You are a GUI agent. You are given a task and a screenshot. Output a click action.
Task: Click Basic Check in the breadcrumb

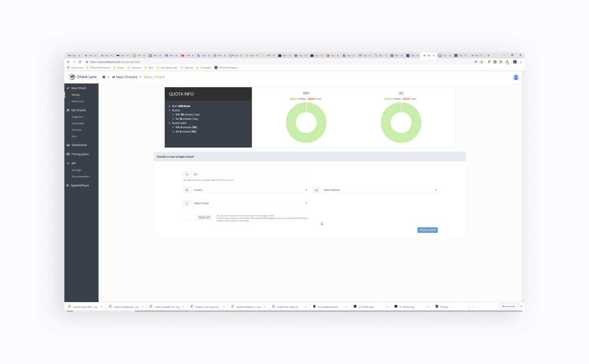coord(154,77)
